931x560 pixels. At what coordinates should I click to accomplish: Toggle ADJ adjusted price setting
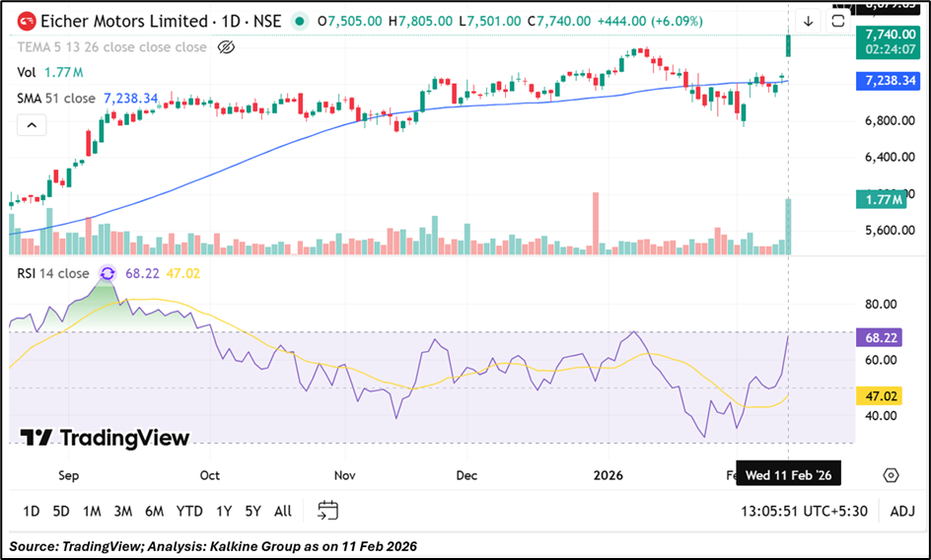pyautogui.click(x=901, y=511)
